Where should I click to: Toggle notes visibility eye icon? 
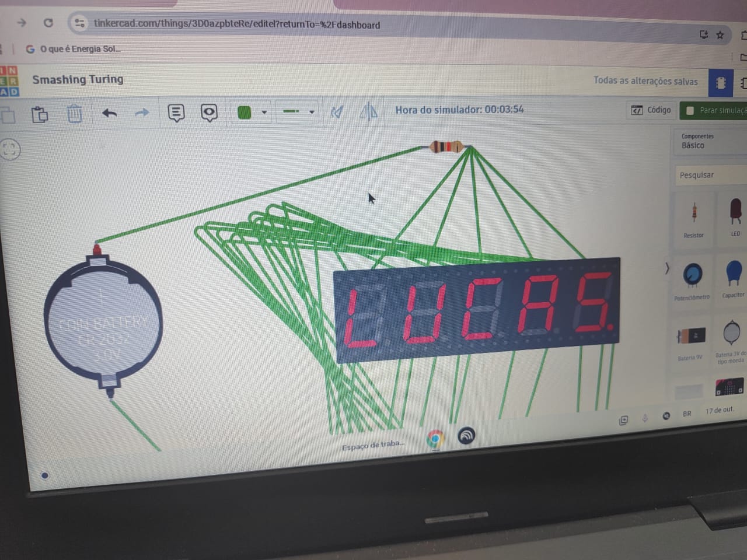209,112
